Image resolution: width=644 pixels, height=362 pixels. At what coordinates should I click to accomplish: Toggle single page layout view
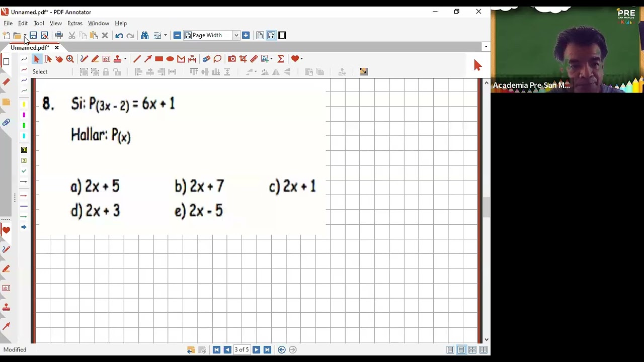tap(450, 350)
